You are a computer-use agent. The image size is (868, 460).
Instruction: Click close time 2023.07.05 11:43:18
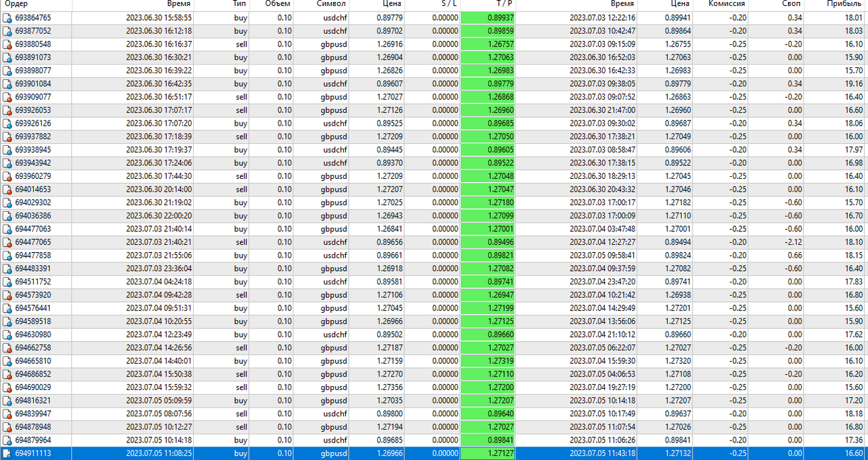(602, 453)
